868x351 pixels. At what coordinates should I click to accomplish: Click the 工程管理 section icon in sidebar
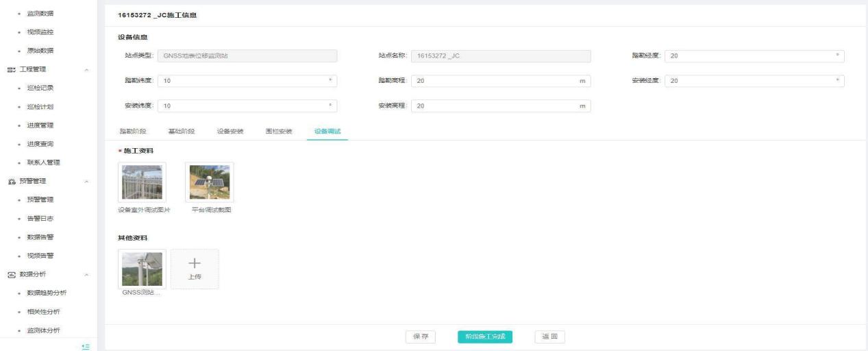(x=10, y=69)
